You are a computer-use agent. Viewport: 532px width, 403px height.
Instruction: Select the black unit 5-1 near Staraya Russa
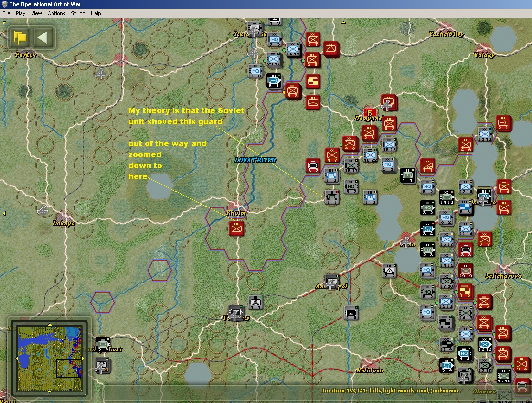coord(274,81)
